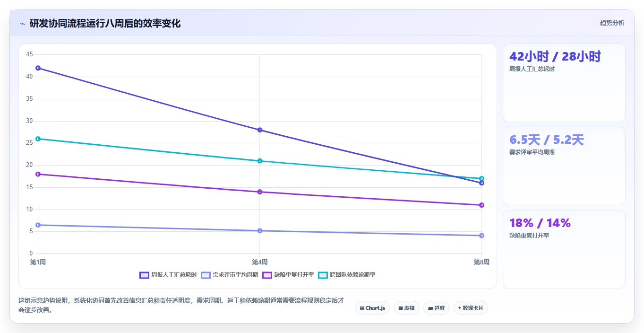Viewport: 644px width, 333px height.
Task: Click the 第8周 x-axis label
Action: (481, 262)
